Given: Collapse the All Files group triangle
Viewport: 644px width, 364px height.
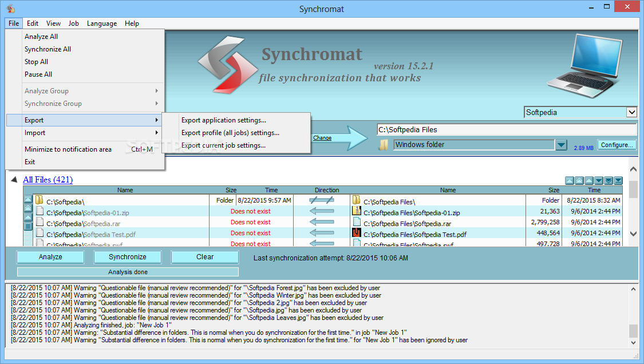Looking at the screenshot, I should [14, 180].
